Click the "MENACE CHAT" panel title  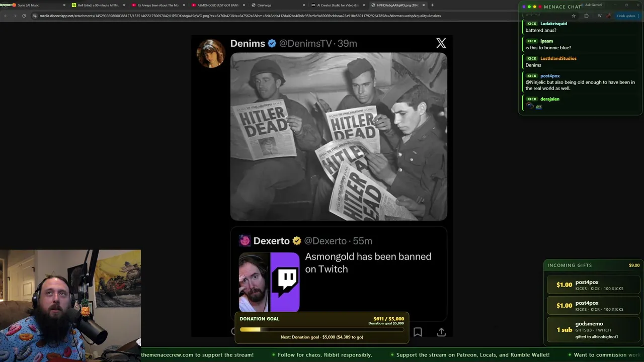pos(563,7)
